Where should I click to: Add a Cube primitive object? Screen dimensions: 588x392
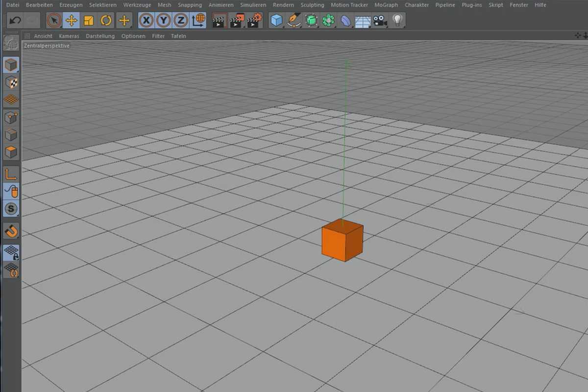coord(277,21)
